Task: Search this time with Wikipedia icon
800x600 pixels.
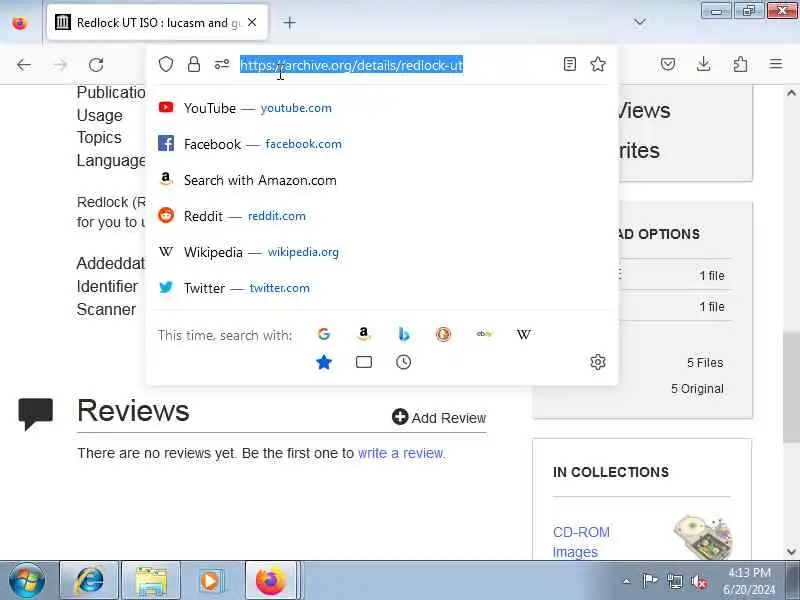Action: click(x=523, y=334)
